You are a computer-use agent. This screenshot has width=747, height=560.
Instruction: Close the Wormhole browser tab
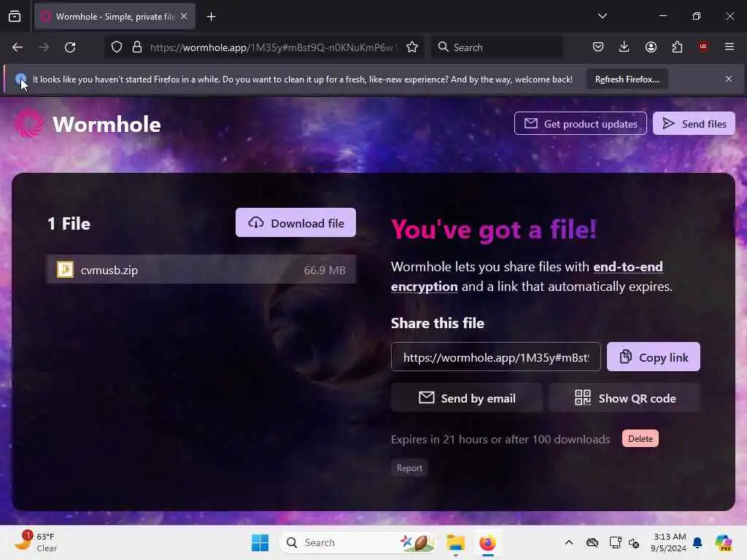tap(184, 17)
